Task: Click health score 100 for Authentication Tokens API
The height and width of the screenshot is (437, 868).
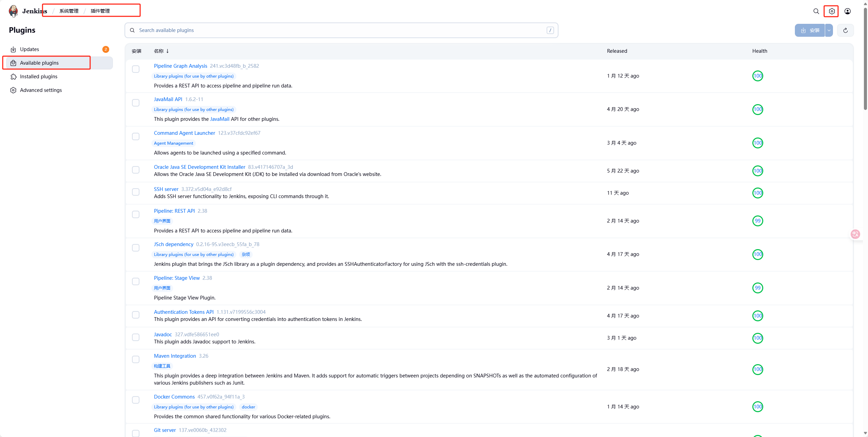Action: (x=757, y=316)
